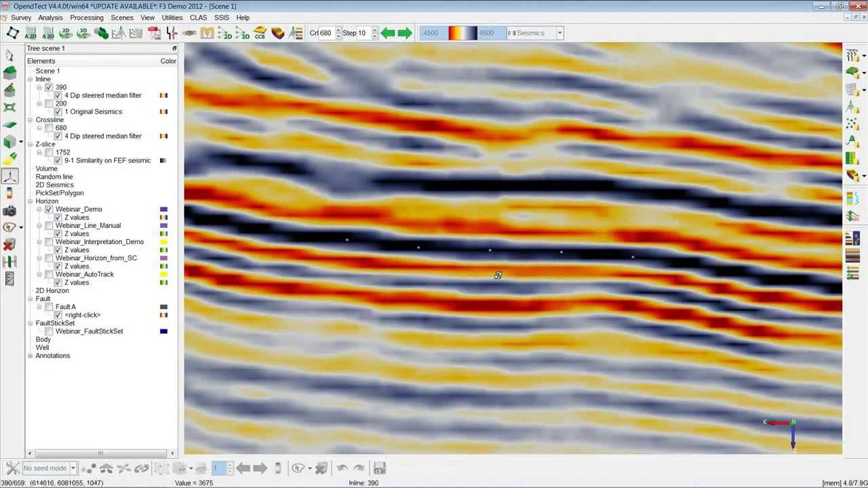Uncheck the Inline 390 checkbox
The image size is (868, 488).
pyautogui.click(x=49, y=87)
